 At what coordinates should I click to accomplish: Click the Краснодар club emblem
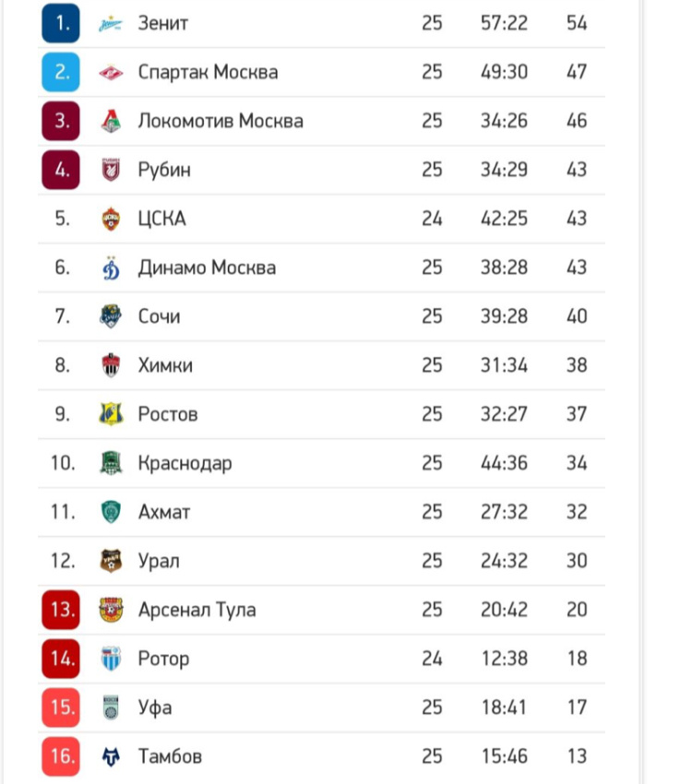tap(111, 463)
